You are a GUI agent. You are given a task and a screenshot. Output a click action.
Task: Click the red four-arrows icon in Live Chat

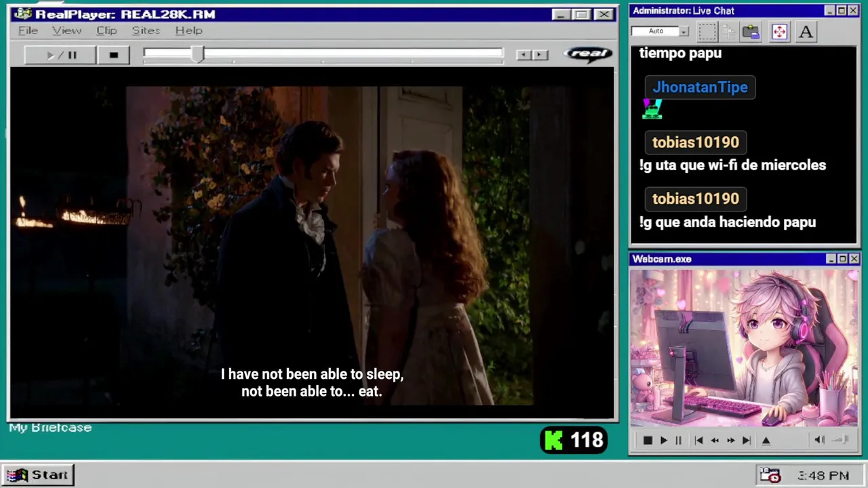(779, 31)
